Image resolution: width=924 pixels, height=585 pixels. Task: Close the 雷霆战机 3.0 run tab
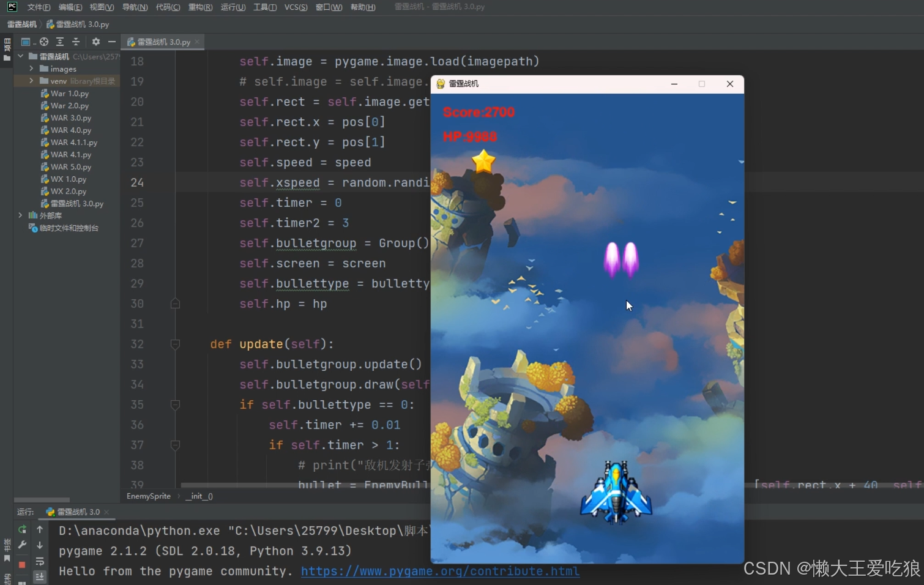pyautogui.click(x=106, y=512)
